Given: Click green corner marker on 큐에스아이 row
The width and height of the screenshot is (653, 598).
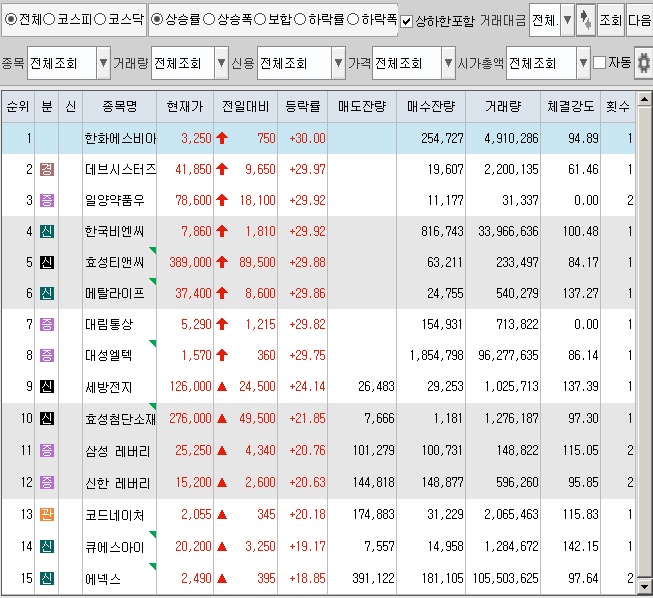Looking at the screenshot, I should pos(153,534).
